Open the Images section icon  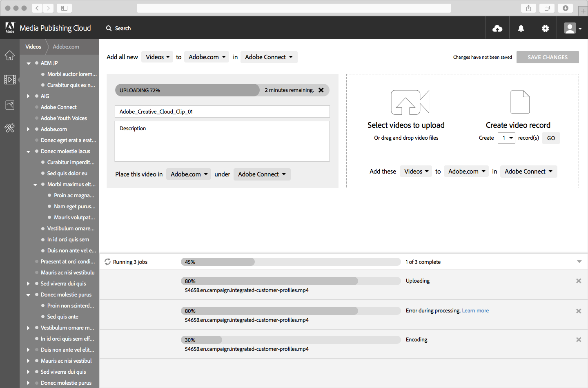coord(10,105)
